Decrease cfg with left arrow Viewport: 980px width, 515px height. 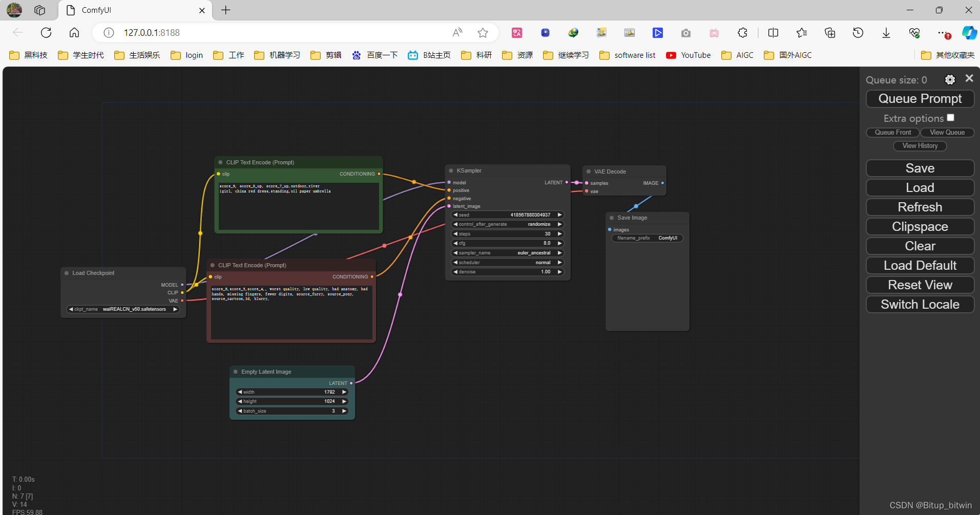click(x=455, y=243)
